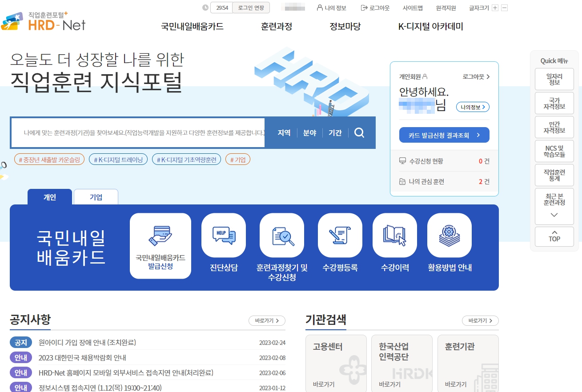
Task: Open 기간 filter in search bar
Action: pyautogui.click(x=335, y=132)
